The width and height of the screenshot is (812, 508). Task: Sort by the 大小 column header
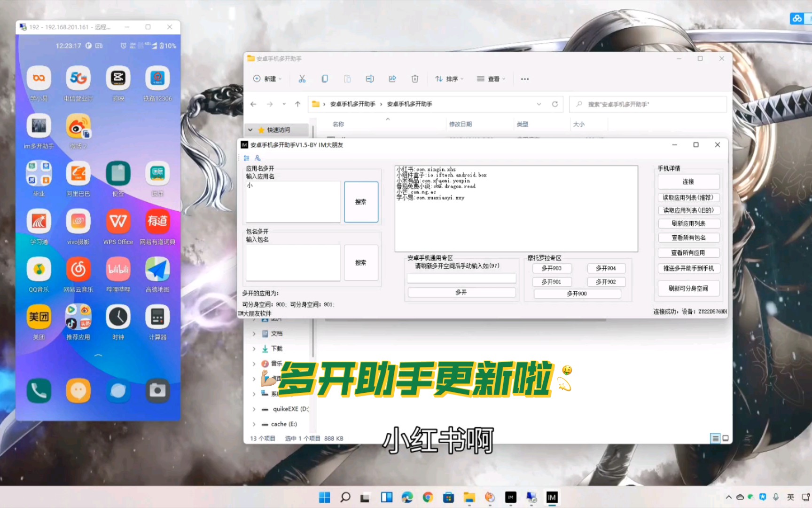[x=579, y=124]
